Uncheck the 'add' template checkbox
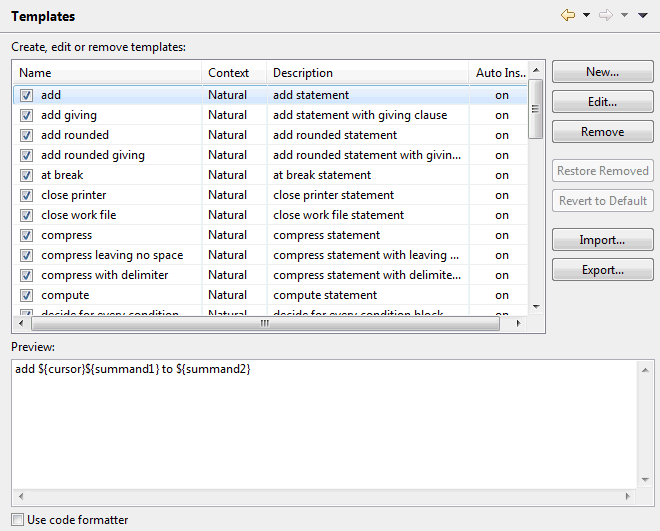This screenshot has width=660, height=531. point(27,95)
